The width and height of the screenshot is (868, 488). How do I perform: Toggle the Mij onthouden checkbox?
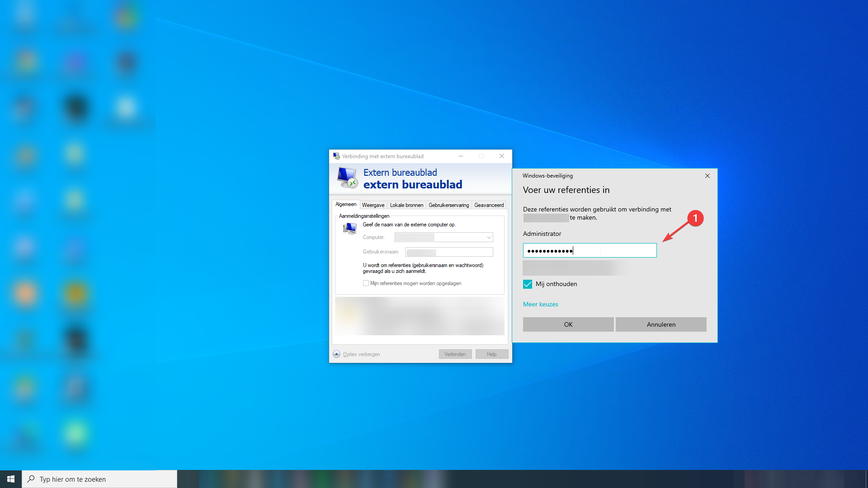click(528, 284)
